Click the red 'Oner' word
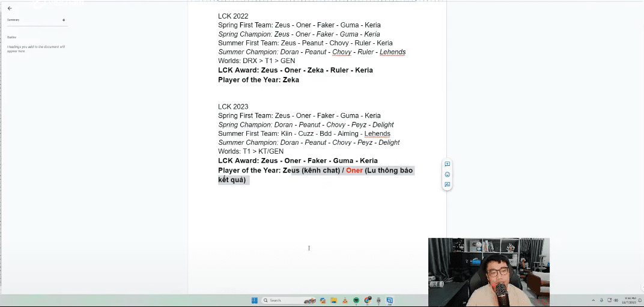Image resolution: width=644 pixels, height=307 pixels. 354,170
